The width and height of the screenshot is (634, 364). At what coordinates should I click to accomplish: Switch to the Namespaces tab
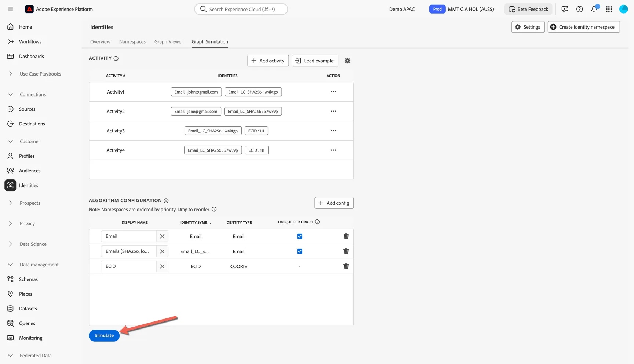(x=132, y=42)
